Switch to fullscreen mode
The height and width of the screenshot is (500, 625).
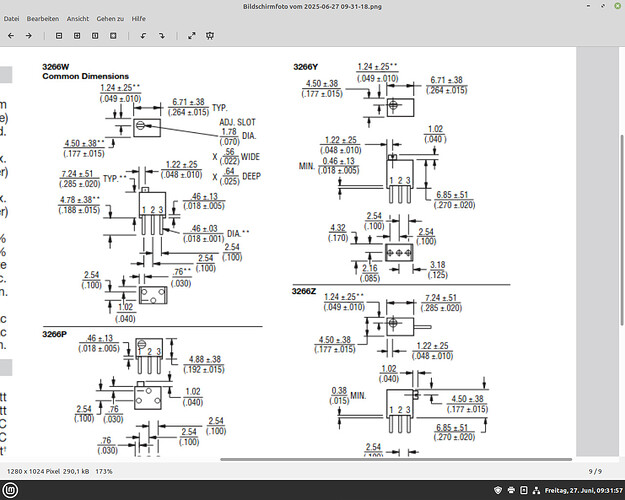(x=192, y=36)
